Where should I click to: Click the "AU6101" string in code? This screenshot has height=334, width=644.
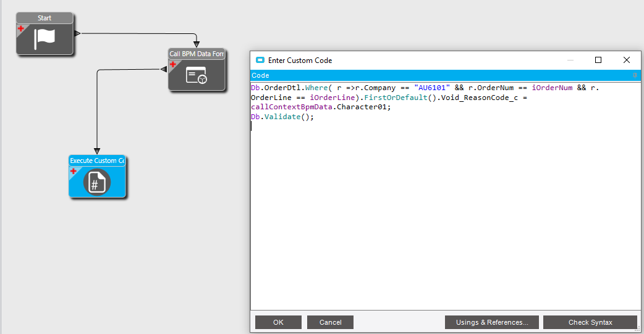tap(431, 88)
